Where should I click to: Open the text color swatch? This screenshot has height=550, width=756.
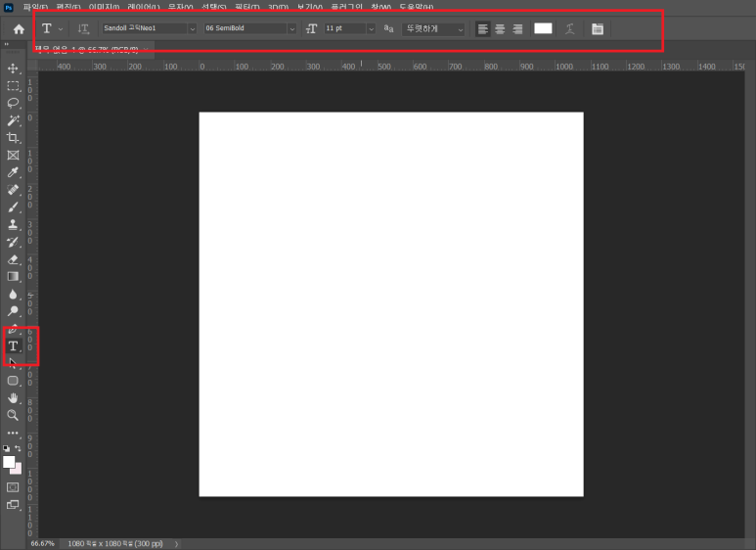[x=543, y=28]
